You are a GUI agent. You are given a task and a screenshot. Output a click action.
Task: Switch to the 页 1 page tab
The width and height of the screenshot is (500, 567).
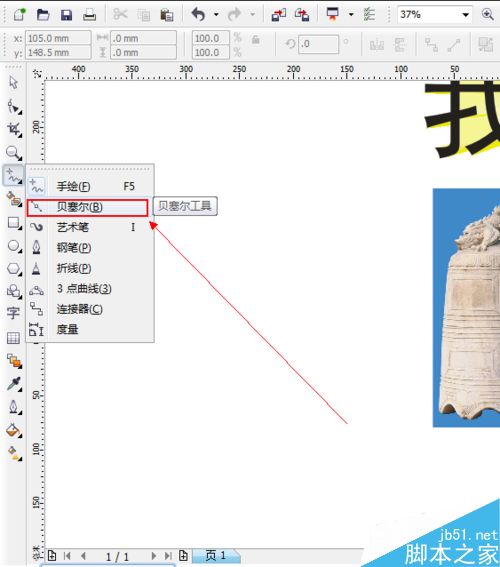click(215, 555)
